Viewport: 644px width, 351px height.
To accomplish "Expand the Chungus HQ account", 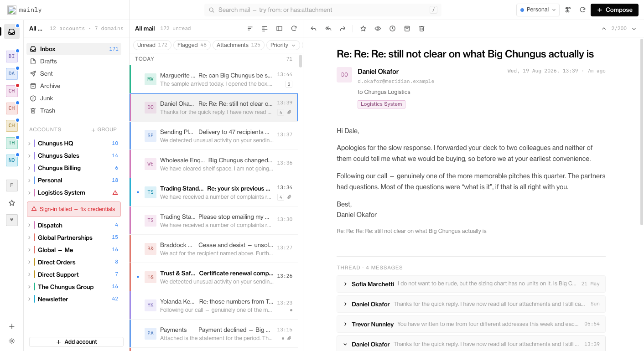I will tap(30, 143).
